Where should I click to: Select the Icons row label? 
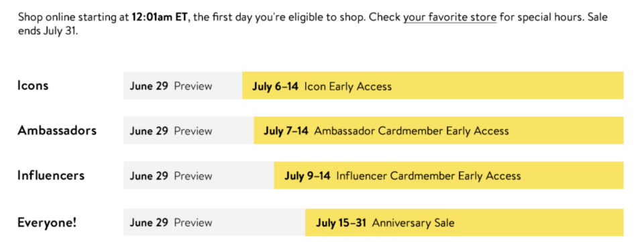click(x=33, y=85)
